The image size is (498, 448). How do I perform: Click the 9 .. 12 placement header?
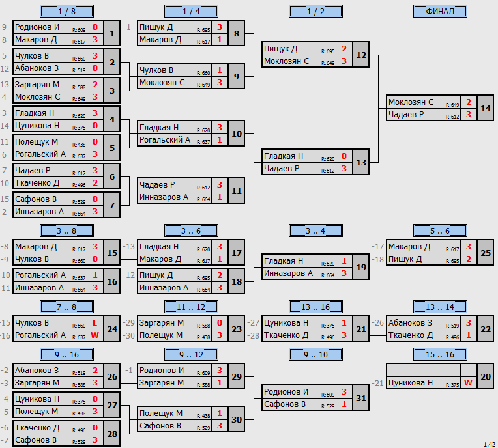tap(191, 354)
